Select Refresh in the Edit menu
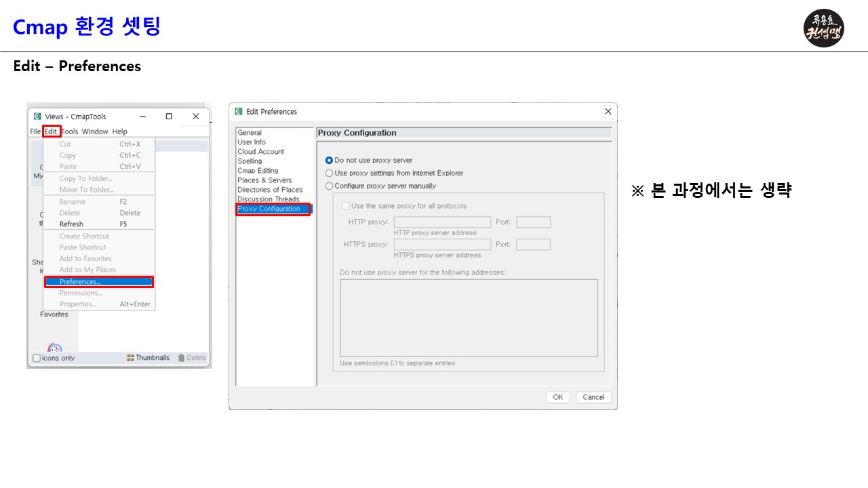The height and width of the screenshot is (488, 868). 99,224
